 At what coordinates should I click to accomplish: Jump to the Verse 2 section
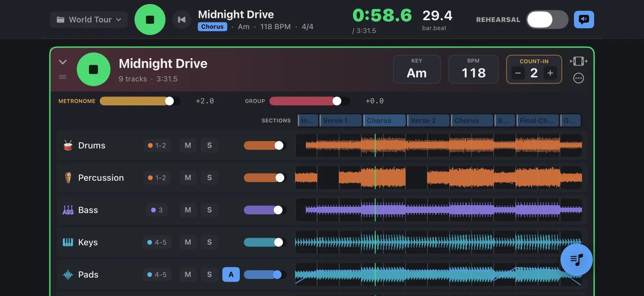pos(428,121)
